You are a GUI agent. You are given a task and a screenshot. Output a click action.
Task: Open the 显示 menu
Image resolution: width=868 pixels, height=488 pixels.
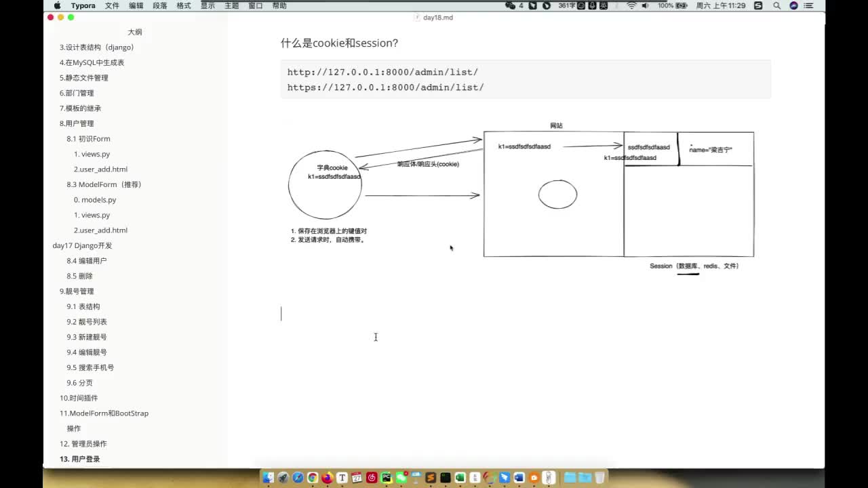pyautogui.click(x=208, y=5)
